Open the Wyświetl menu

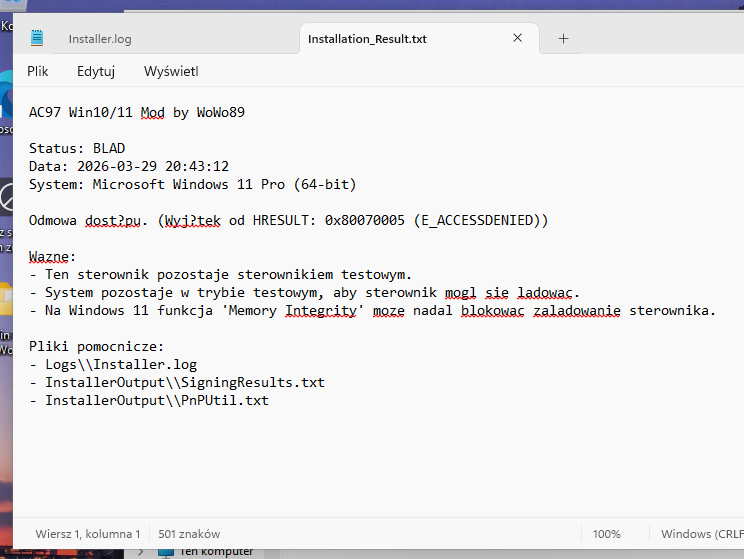point(171,71)
